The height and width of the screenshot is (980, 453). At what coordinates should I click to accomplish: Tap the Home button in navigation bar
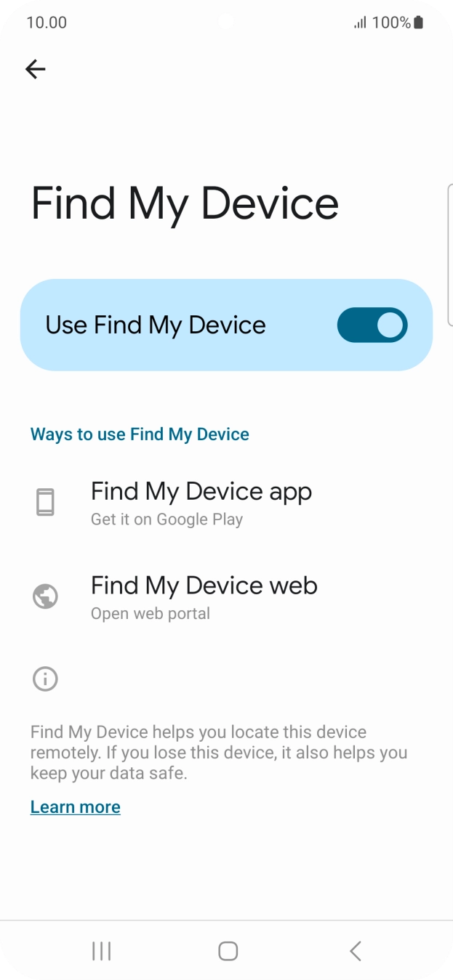tap(226, 949)
